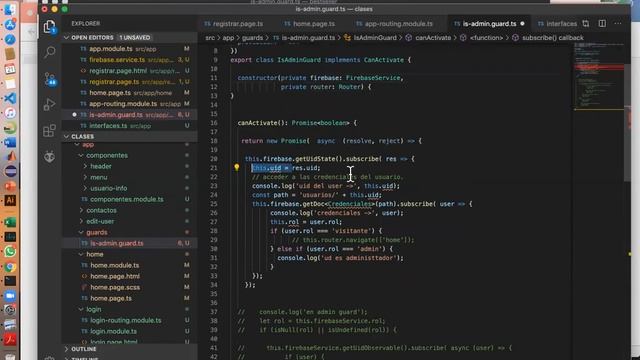Open Safari from the dock
This screenshot has height=360, width=640.
coord(10,40)
